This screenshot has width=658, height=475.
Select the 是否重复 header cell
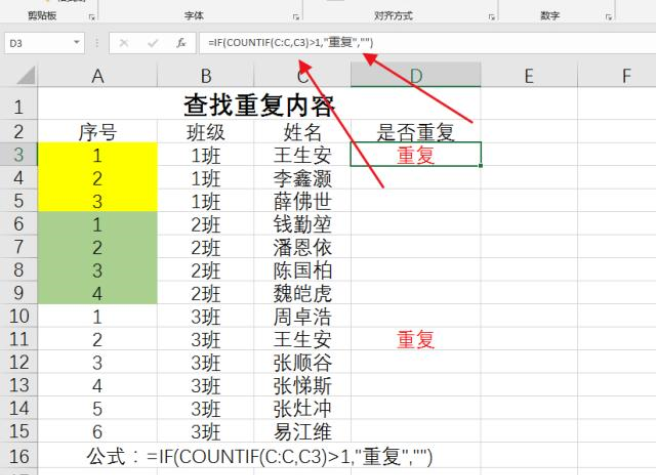click(415, 132)
